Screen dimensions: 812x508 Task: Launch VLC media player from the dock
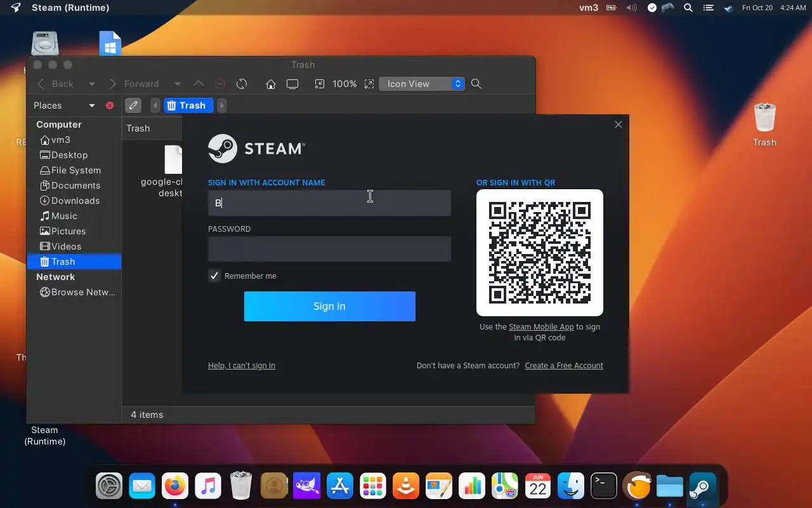(x=406, y=487)
